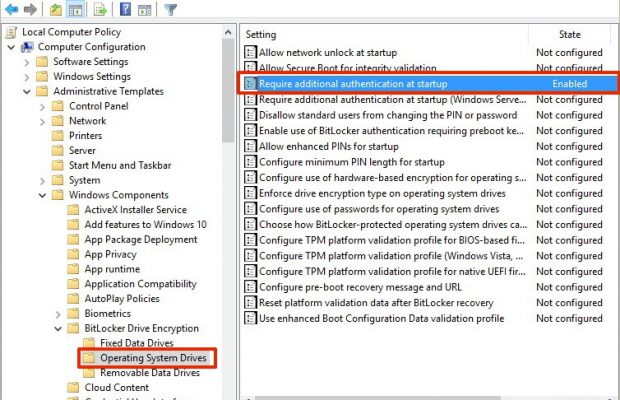Viewport: 620px width, 400px height.
Task: Collapse the BitLocker Drive Encryption node
Action: (57, 328)
